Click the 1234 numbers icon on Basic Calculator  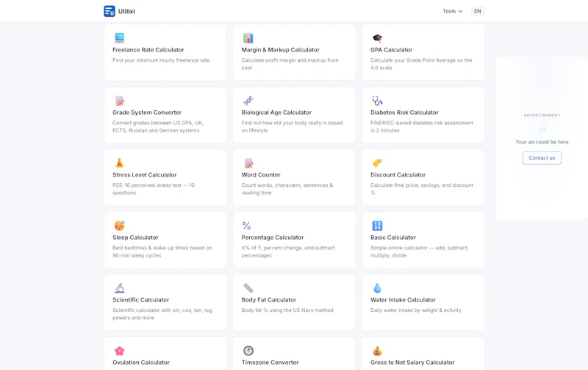pos(377,226)
